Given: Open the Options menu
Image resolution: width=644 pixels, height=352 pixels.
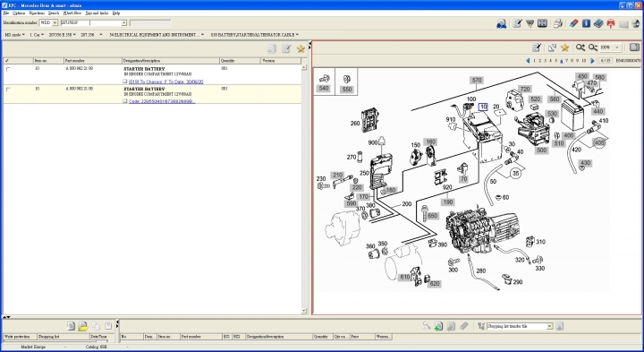Looking at the screenshot, I should [19, 13].
